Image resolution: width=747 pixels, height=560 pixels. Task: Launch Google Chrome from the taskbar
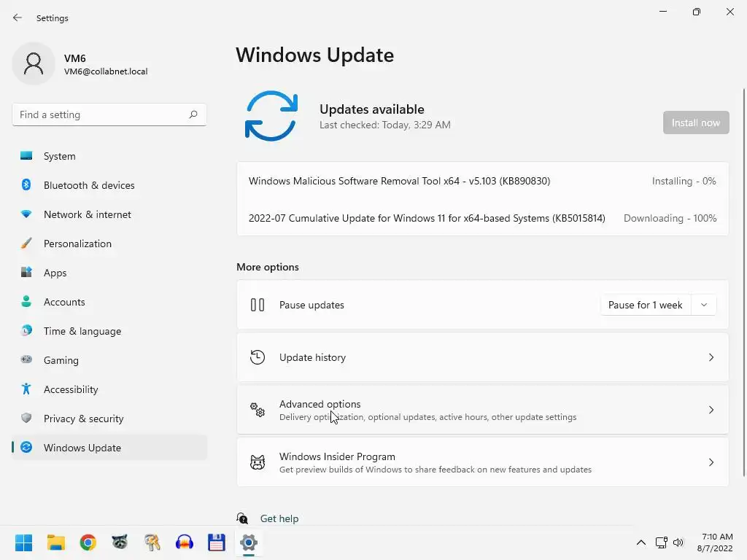tap(88, 542)
